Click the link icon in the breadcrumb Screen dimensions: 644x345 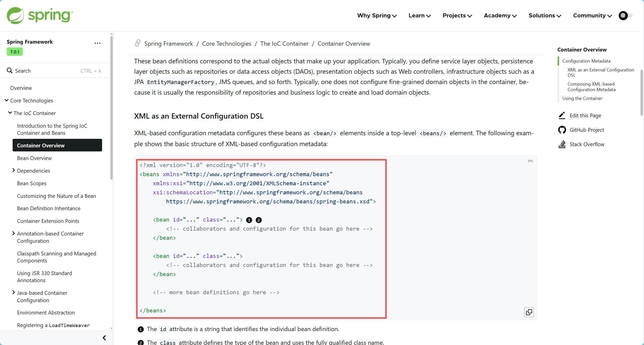click(x=137, y=43)
